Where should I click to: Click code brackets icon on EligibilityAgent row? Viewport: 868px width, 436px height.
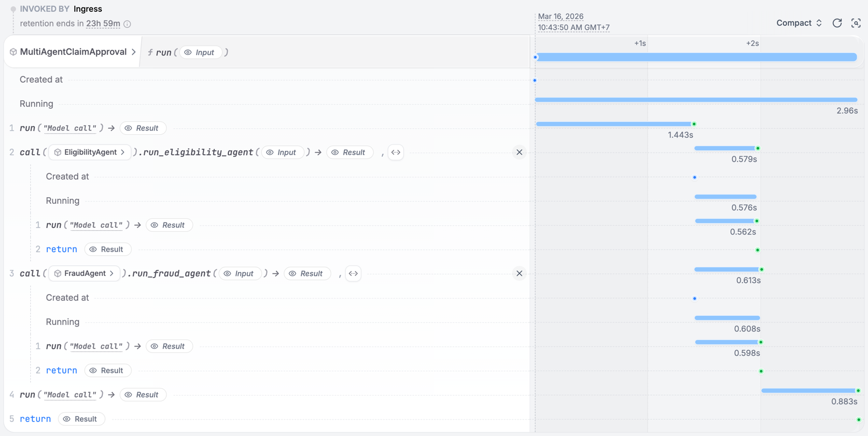(x=396, y=153)
